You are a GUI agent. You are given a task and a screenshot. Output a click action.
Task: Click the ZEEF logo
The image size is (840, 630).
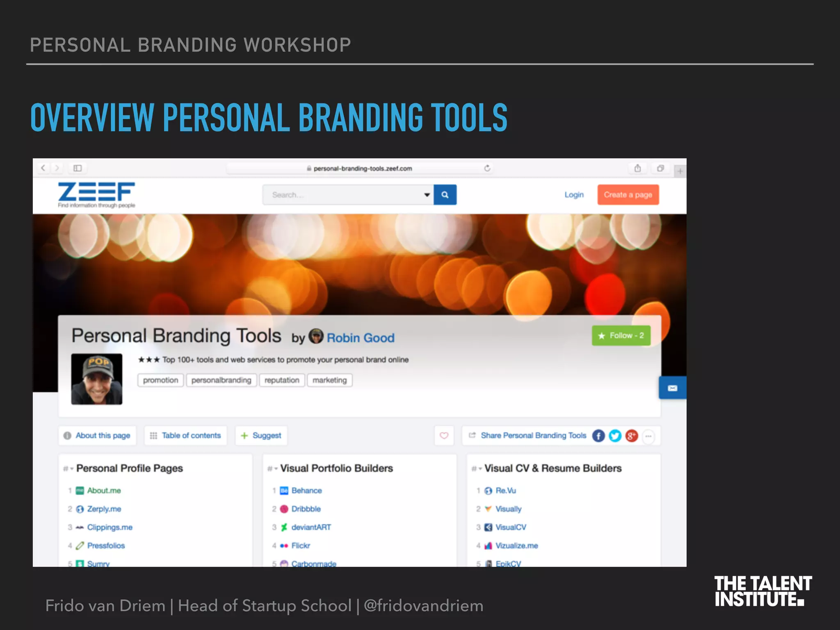[96, 195]
